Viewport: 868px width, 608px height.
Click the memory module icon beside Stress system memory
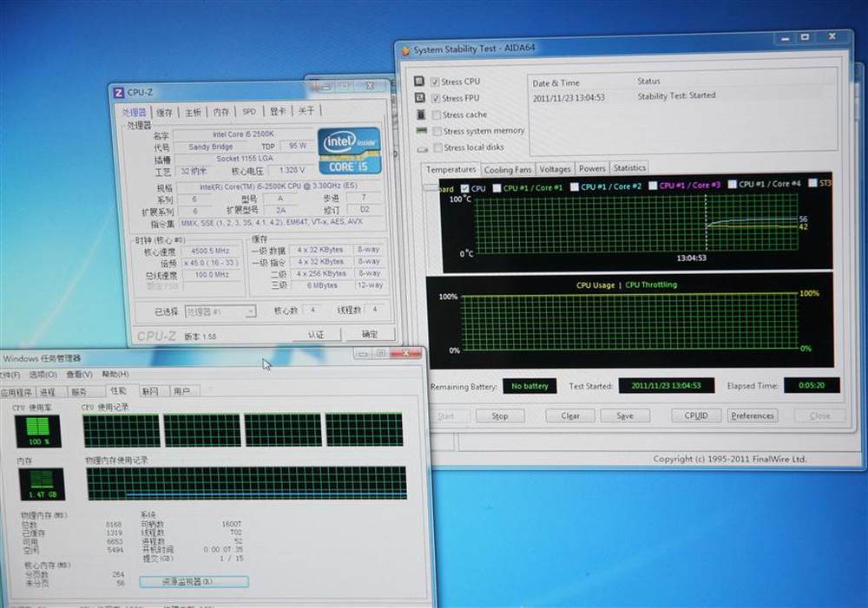click(x=422, y=131)
